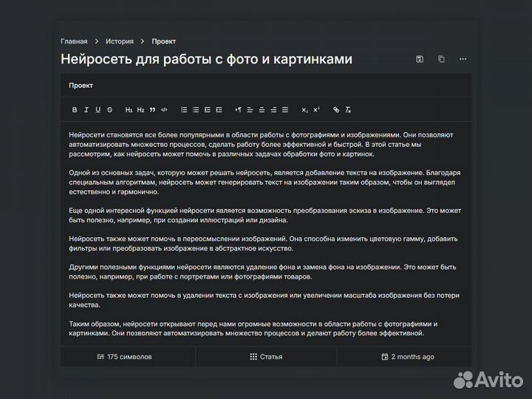The width and height of the screenshot is (532, 399).
Task: Toggle italic formatting
Action: pos(86,109)
